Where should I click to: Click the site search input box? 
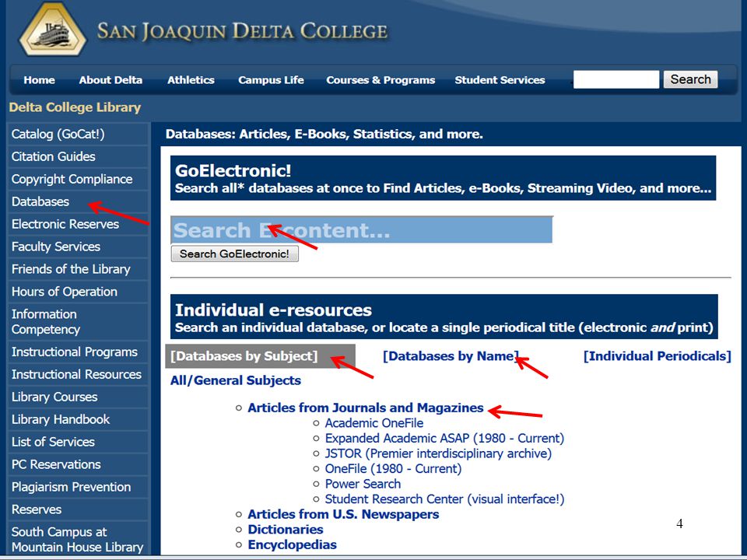616,79
